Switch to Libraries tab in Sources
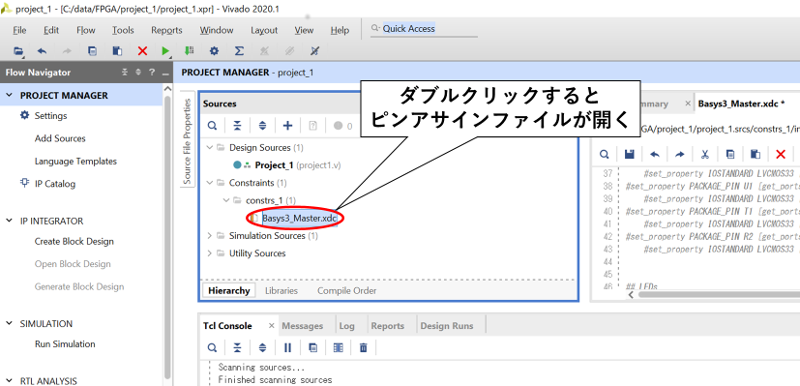 281,291
